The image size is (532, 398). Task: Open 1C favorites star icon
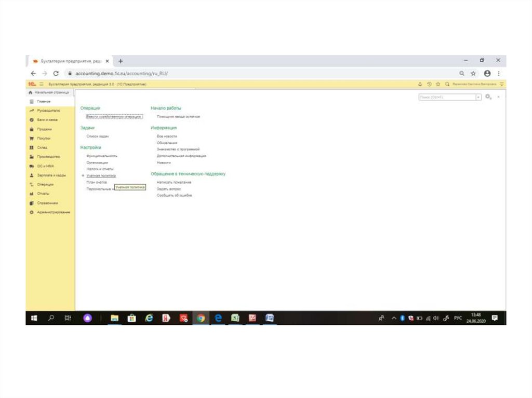click(x=438, y=84)
